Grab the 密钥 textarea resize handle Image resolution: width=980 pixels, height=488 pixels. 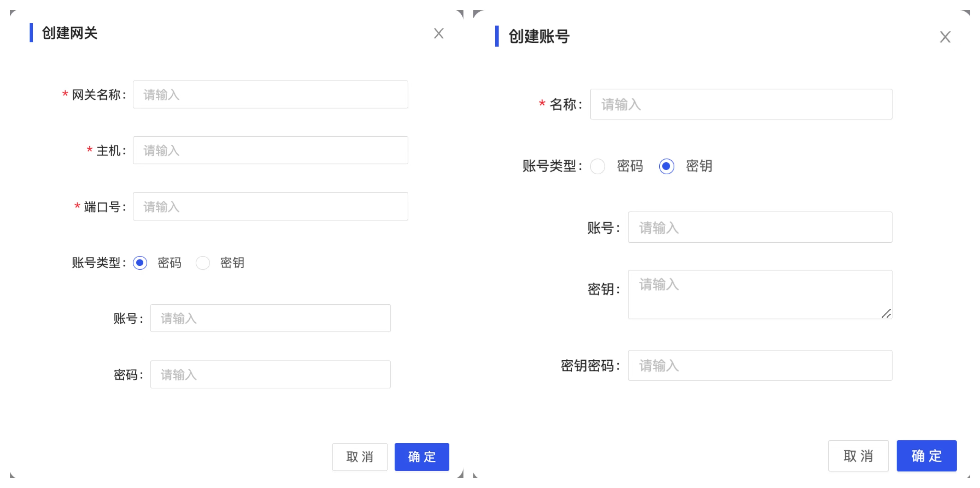(886, 314)
